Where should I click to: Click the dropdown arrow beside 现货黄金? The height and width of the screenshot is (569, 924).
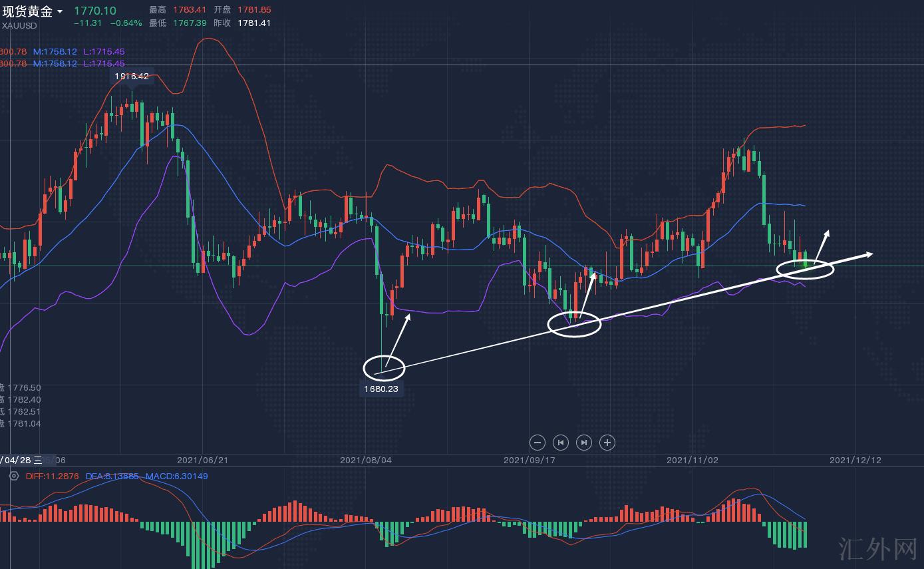click(60, 12)
